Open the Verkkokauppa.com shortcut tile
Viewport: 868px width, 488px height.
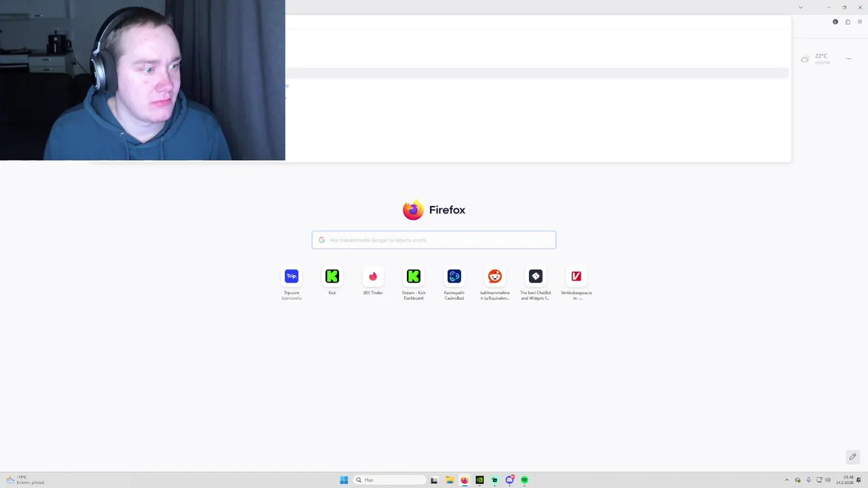576,283
